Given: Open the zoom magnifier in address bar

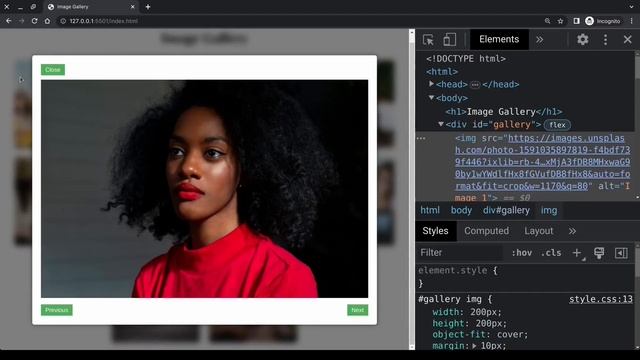Looking at the screenshot, I should tap(547, 21).
